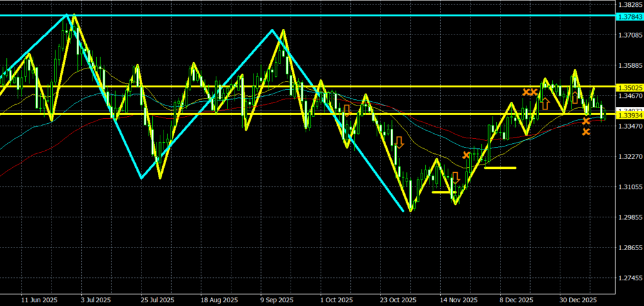The height and width of the screenshot is (306, 644).
Task: Select the rightmost orange up arrow
Action: (574, 97)
